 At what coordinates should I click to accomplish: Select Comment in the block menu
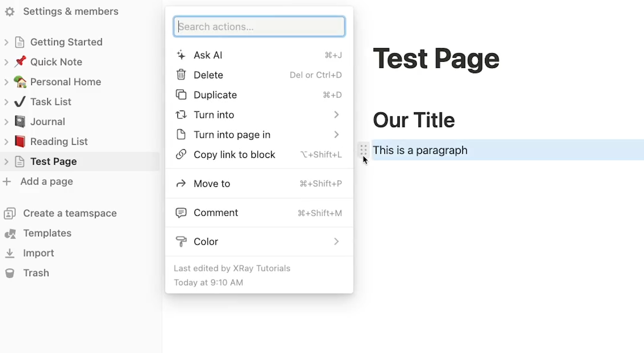click(259, 213)
